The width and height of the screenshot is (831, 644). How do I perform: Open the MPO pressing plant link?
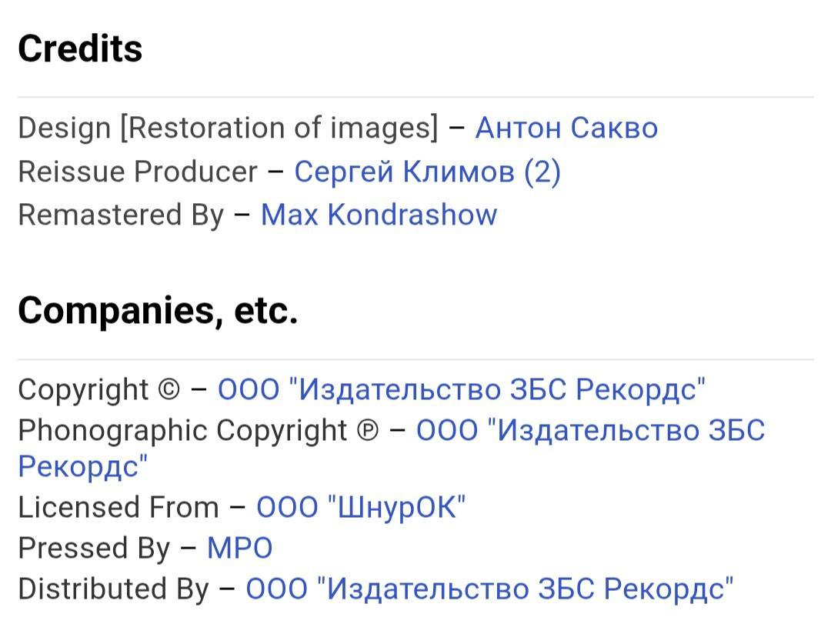click(239, 548)
